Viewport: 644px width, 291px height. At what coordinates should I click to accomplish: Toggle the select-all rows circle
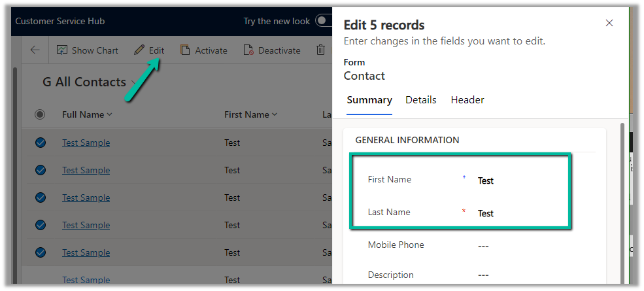[40, 114]
